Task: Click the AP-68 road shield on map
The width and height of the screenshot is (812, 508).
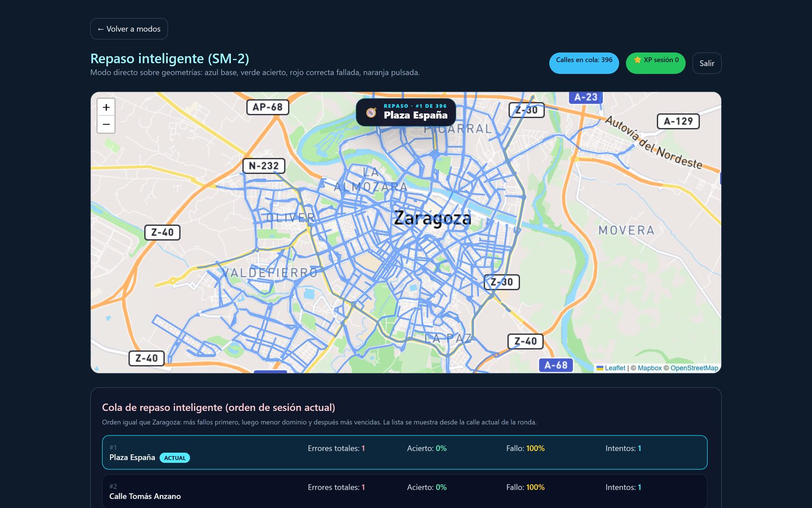Action: pos(267,107)
